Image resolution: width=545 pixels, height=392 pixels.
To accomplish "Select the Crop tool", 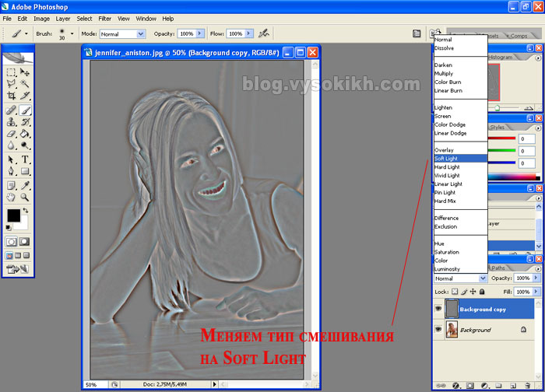I will (11, 96).
